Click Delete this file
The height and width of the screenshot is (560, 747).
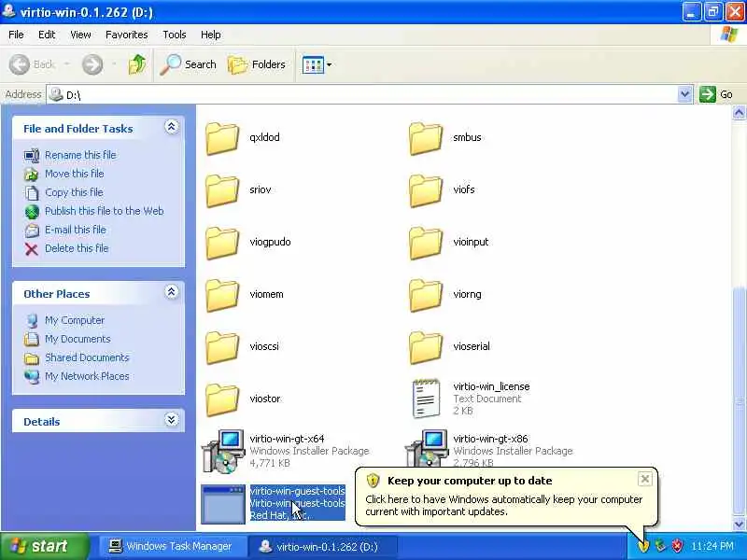click(77, 248)
